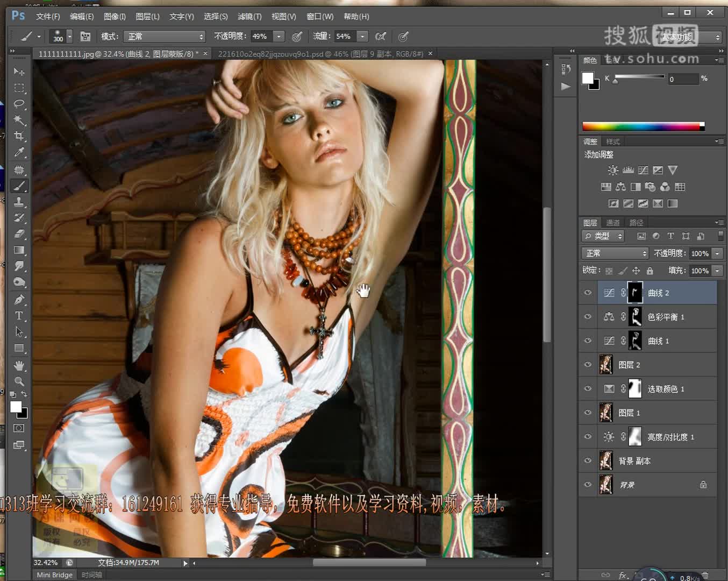Expand the 不透明度 49% brush dropdown arrow
Screen dimensions: 728x581
279,37
